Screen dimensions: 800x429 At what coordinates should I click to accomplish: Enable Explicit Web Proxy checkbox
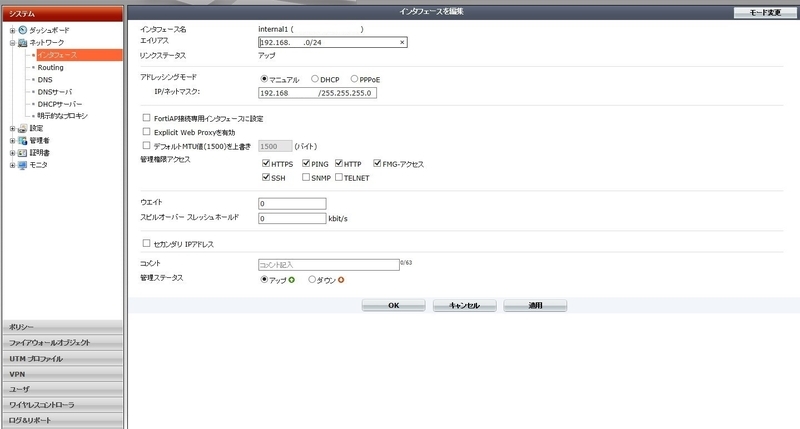click(146, 132)
